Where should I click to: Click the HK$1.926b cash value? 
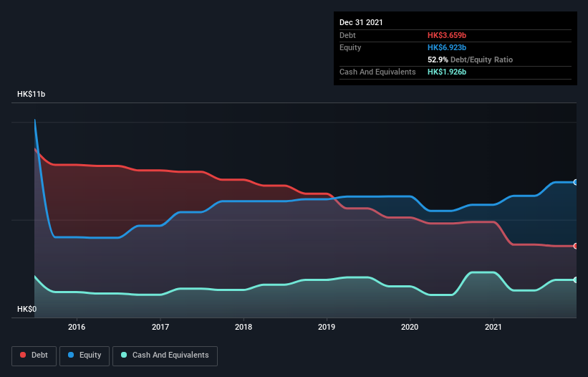pos(447,72)
